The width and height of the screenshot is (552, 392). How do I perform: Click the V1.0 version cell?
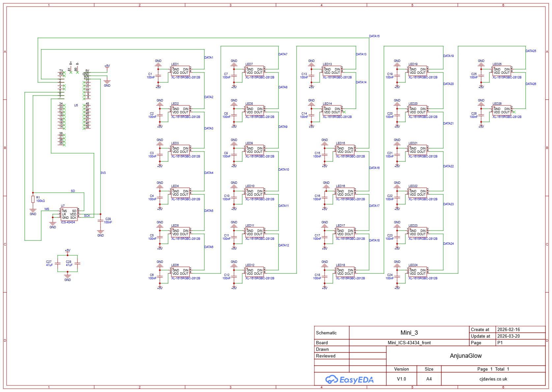401,379
